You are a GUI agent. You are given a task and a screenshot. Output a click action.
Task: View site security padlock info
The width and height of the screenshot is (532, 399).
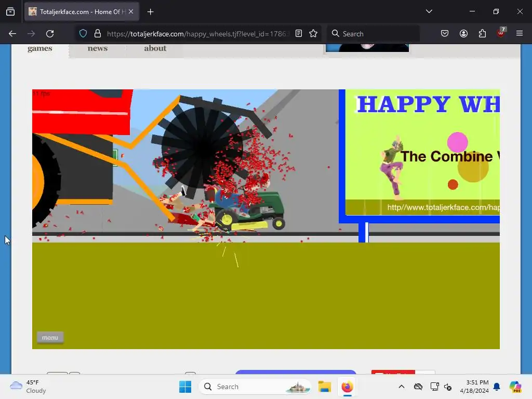pos(98,34)
